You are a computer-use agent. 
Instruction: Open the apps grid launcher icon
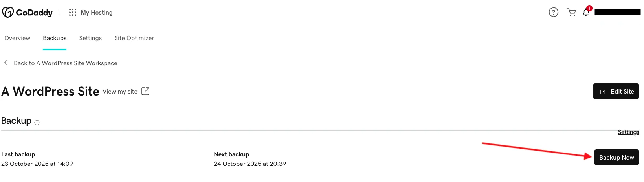[73, 13]
